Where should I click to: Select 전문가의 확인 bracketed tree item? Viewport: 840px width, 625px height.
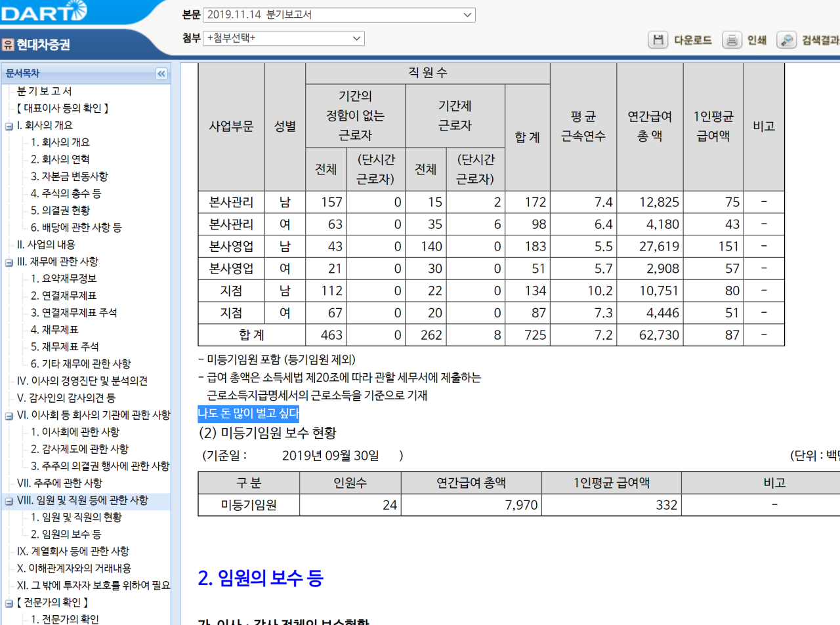click(x=52, y=603)
